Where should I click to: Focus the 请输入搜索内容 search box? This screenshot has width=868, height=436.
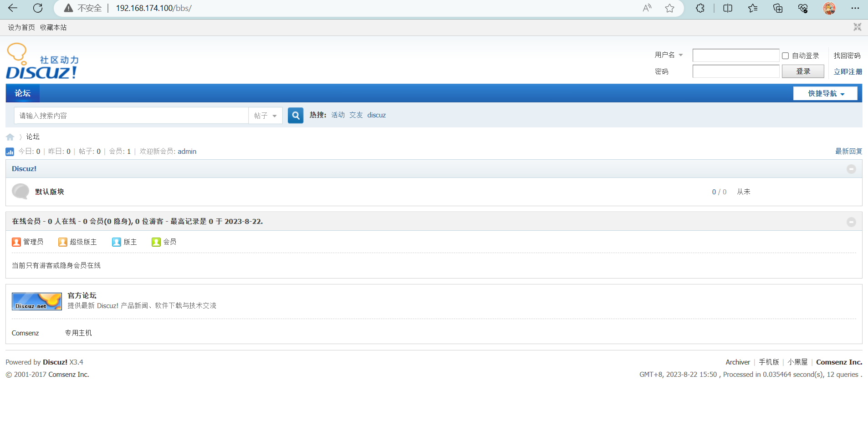tap(131, 116)
